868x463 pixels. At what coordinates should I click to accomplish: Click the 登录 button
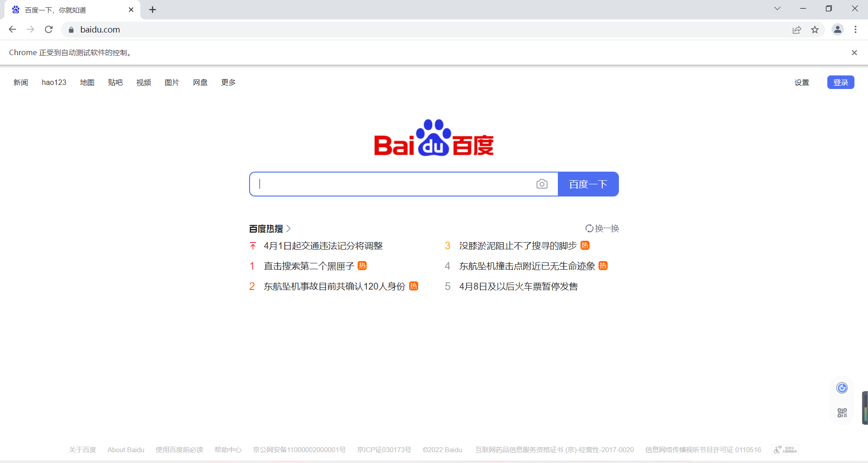pos(840,82)
